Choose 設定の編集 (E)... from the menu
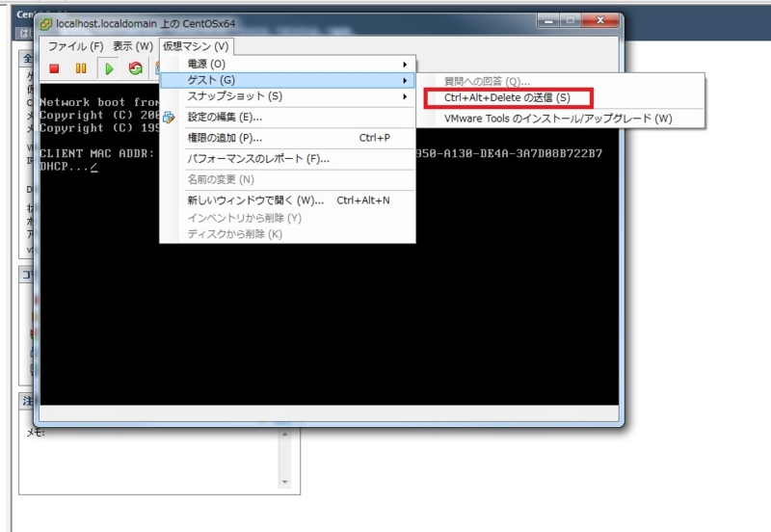The height and width of the screenshot is (532, 771). [287, 117]
